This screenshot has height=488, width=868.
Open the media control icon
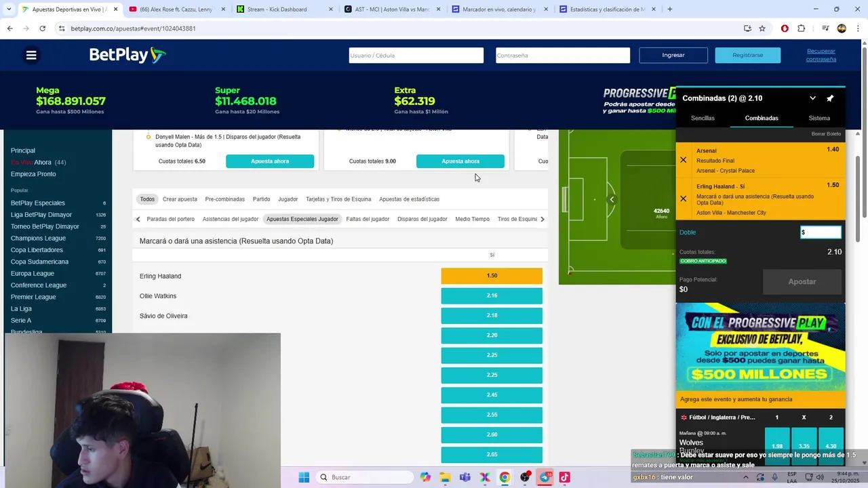[825, 28]
